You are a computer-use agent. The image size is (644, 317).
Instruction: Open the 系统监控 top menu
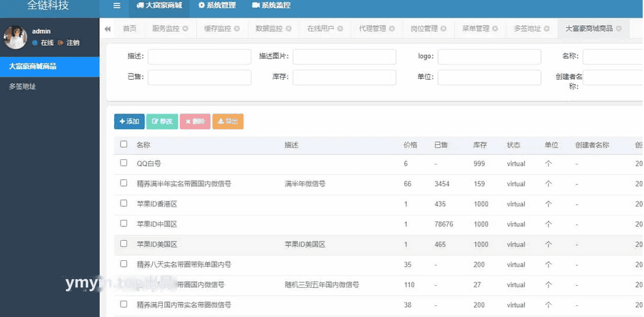[271, 6]
